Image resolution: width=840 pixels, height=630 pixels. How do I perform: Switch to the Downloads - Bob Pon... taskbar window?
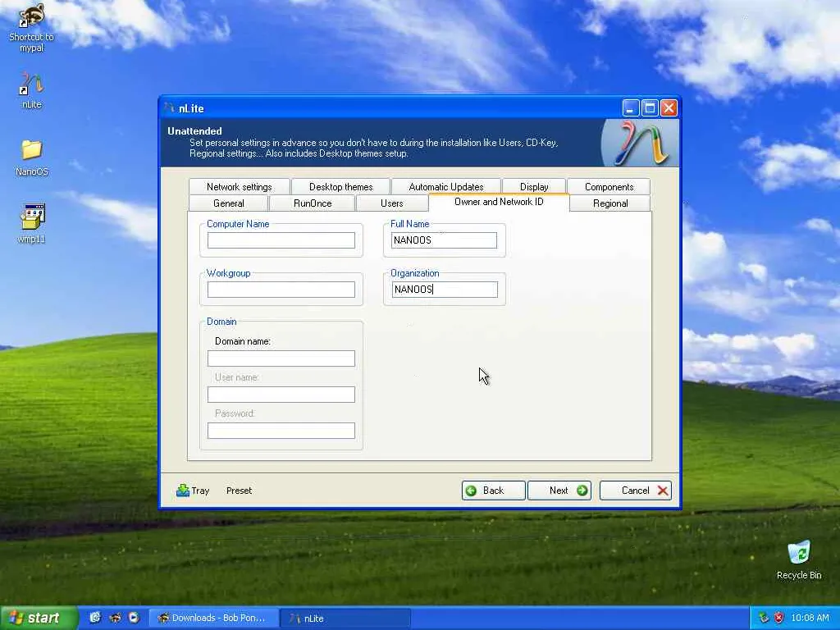point(212,618)
